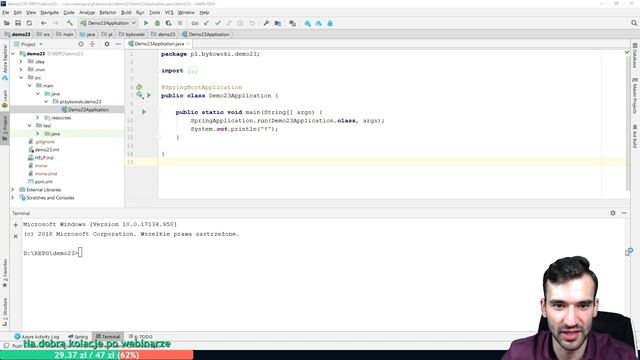
Task: Click the Save All toolbar icon
Action: pos(18,23)
